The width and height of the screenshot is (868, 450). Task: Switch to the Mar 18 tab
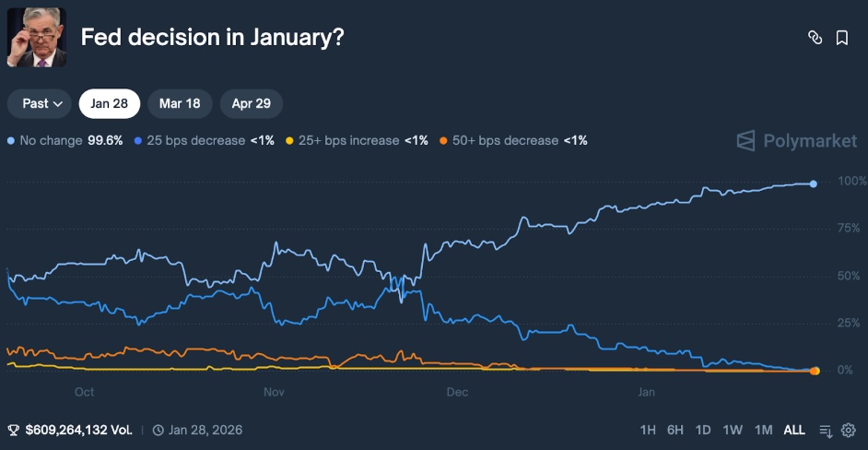pyautogui.click(x=180, y=103)
